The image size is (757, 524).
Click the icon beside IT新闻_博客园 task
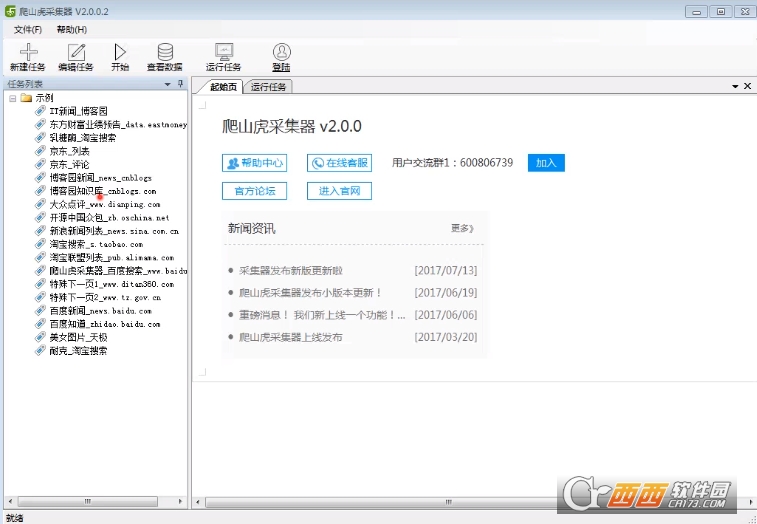pos(41,111)
